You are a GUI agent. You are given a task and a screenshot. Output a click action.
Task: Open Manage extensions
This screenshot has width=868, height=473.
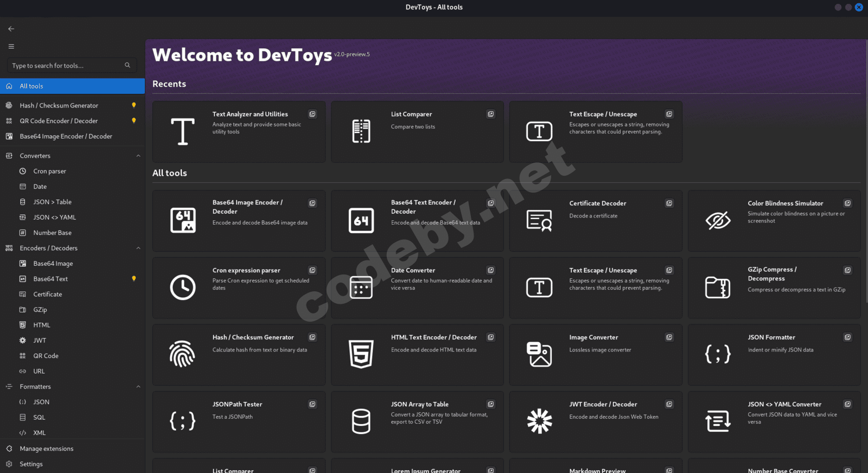pos(72,449)
